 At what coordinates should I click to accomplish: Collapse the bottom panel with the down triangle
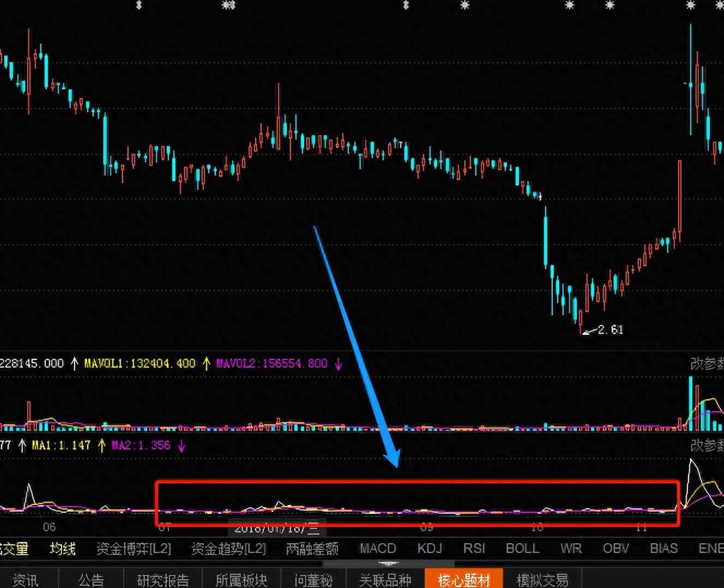coord(388,564)
